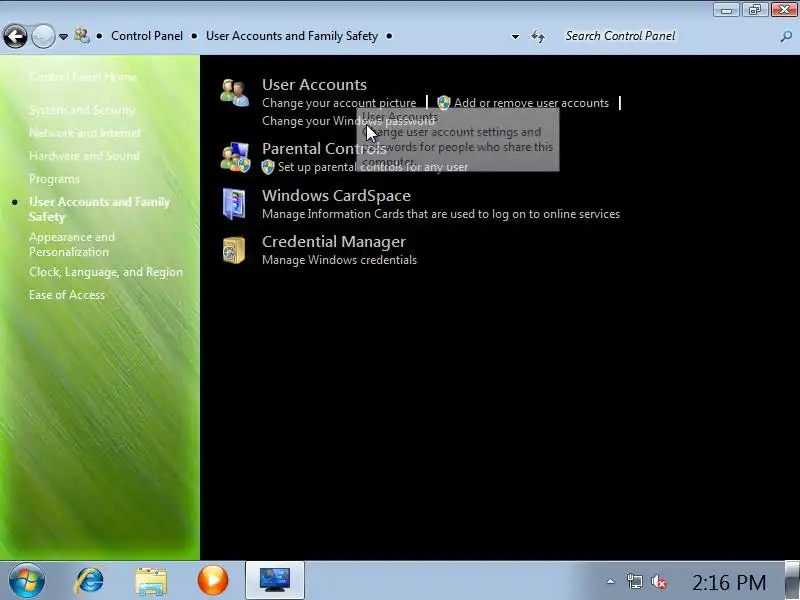Click the Control Panel address bar icon
Image resolution: width=800 pixels, height=600 pixels.
(x=82, y=36)
